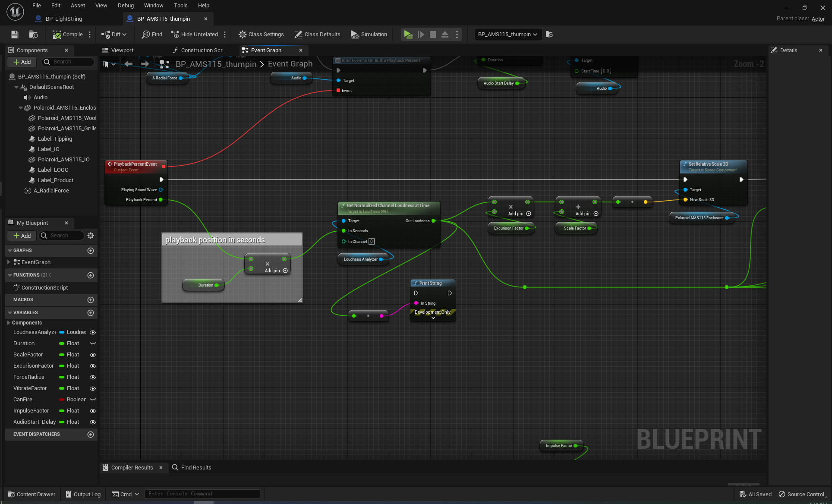The width and height of the screenshot is (832, 504).
Task: Open Class Defaults
Action: point(317,35)
